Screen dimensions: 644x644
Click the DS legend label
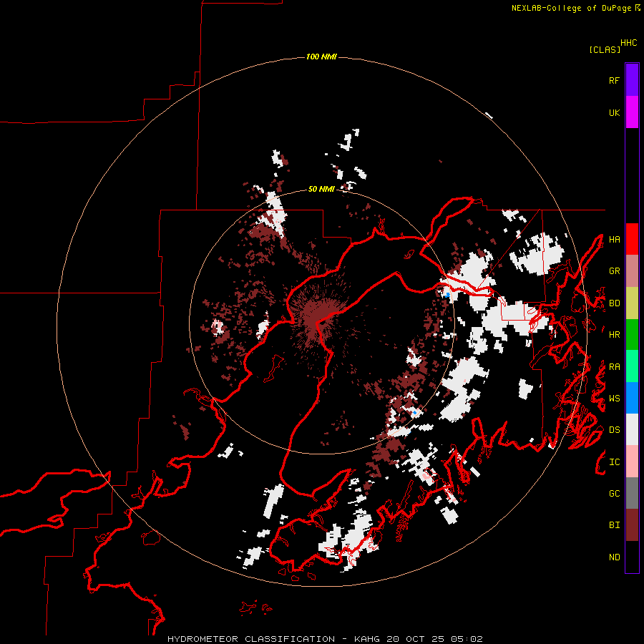pos(614,430)
